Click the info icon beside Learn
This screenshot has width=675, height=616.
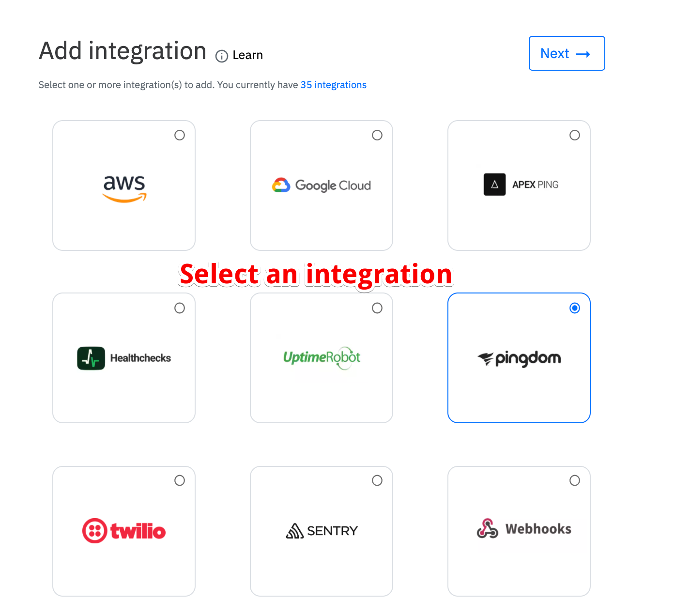(x=222, y=56)
